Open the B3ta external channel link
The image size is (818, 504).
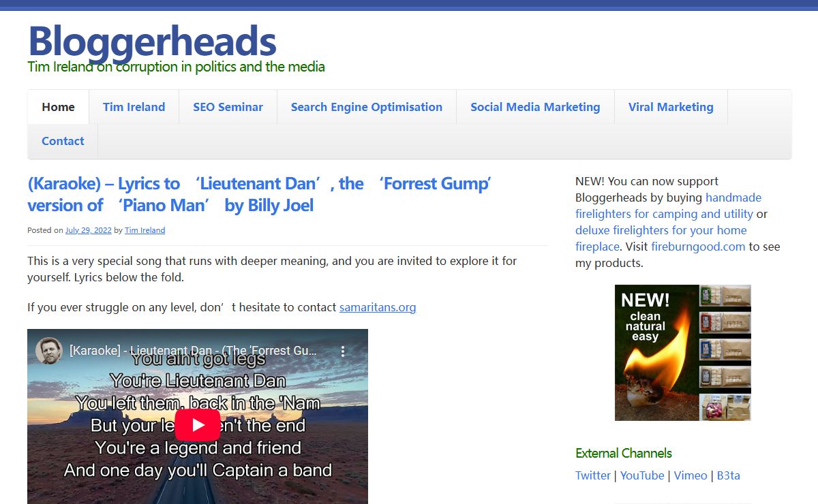729,475
